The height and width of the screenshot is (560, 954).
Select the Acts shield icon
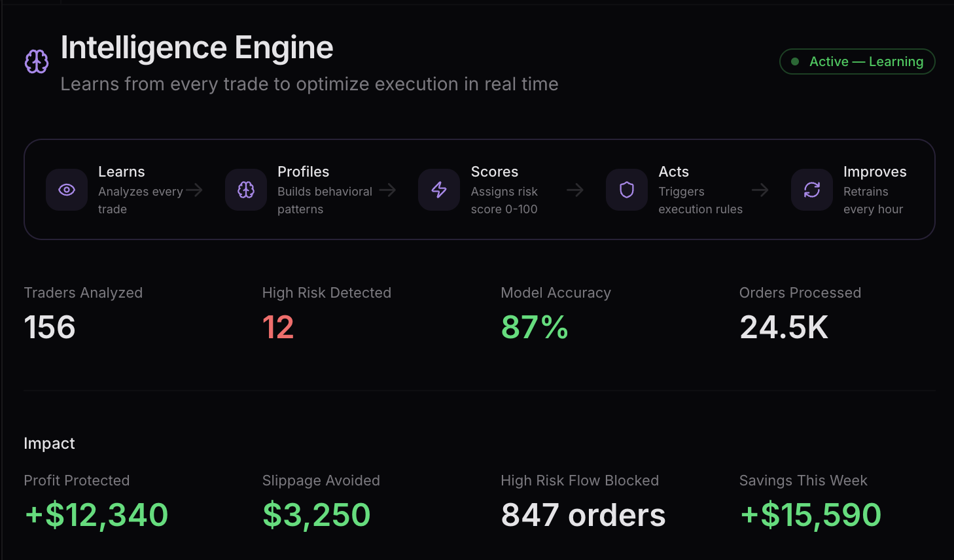click(x=627, y=190)
